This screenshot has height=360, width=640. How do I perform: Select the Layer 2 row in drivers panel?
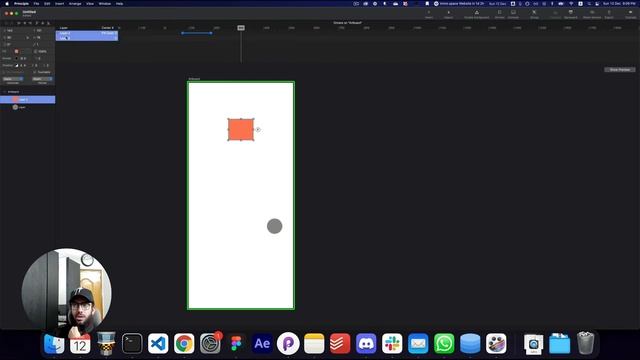[x=87, y=33]
